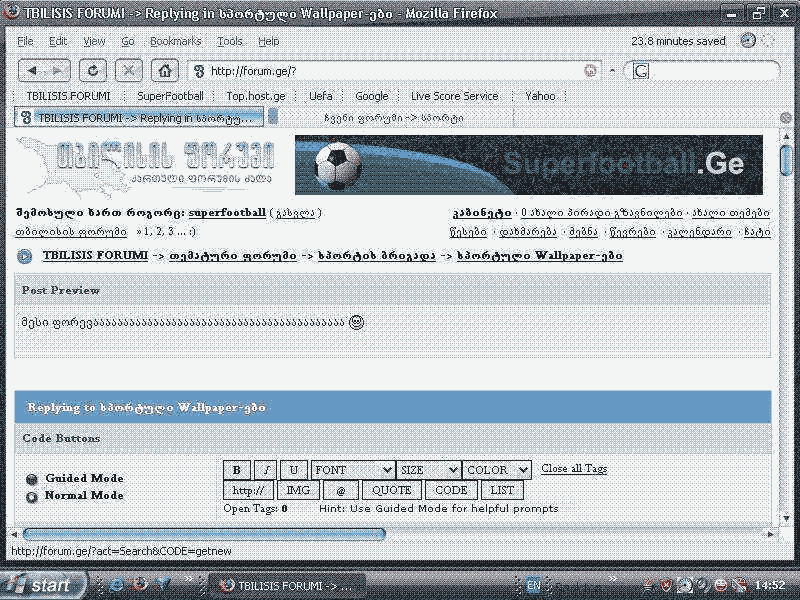This screenshot has height=600, width=800.
Task: Click the horizontal scrollbar right arrow
Action: pyautogui.click(x=771, y=534)
